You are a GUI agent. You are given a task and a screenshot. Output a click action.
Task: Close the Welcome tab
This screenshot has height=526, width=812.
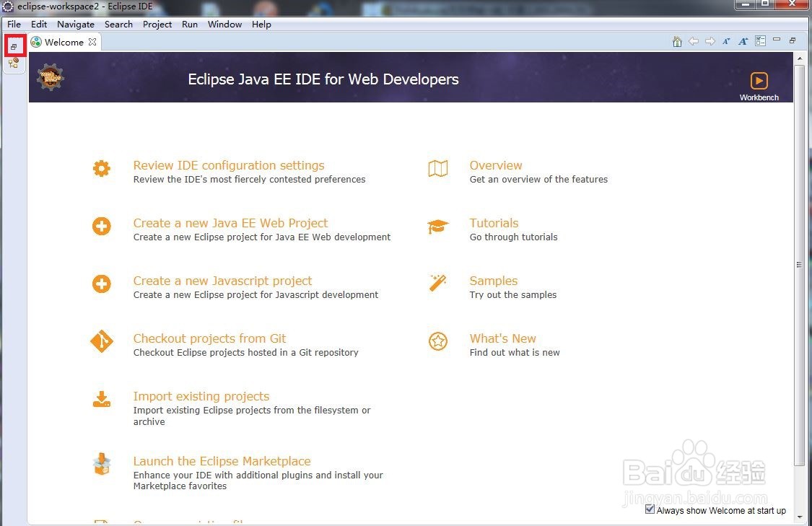92,42
